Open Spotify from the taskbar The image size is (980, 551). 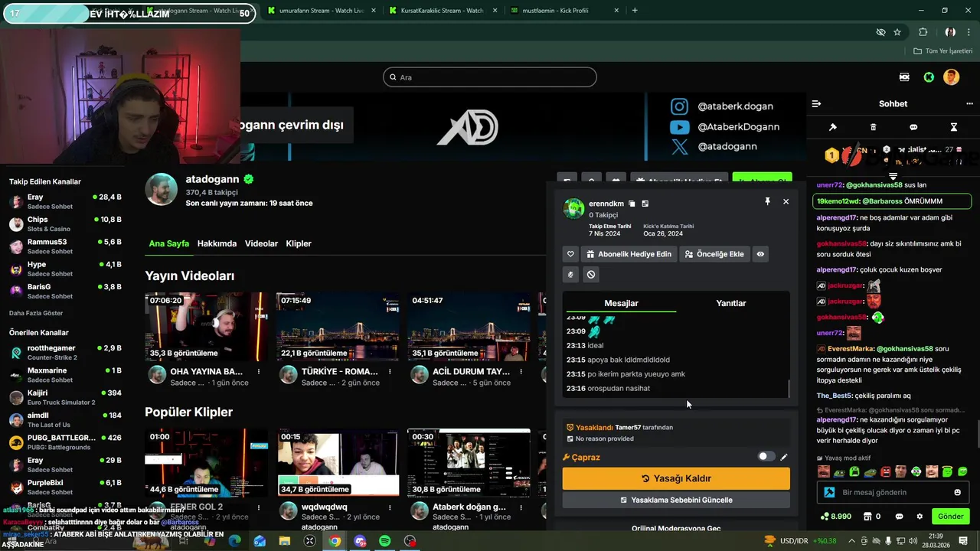tap(385, 541)
